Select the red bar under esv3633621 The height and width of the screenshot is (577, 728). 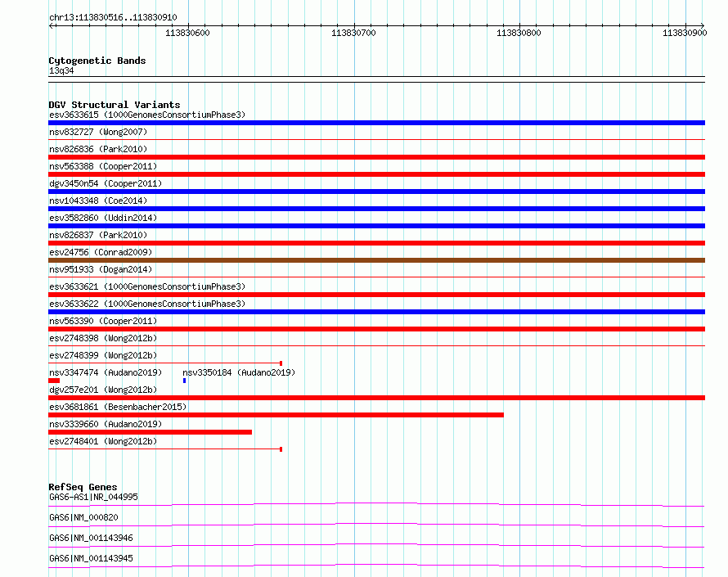[376, 295]
